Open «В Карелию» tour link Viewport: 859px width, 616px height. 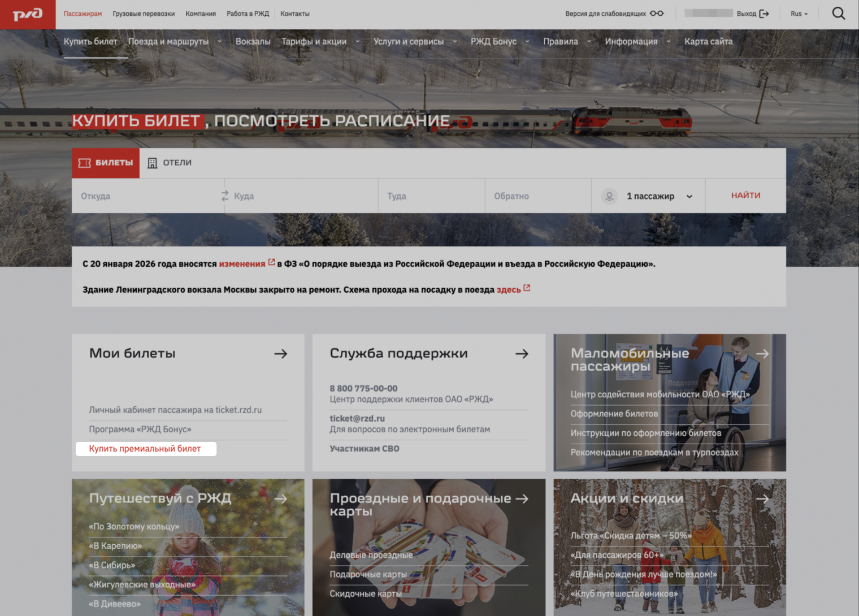click(115, 546)
